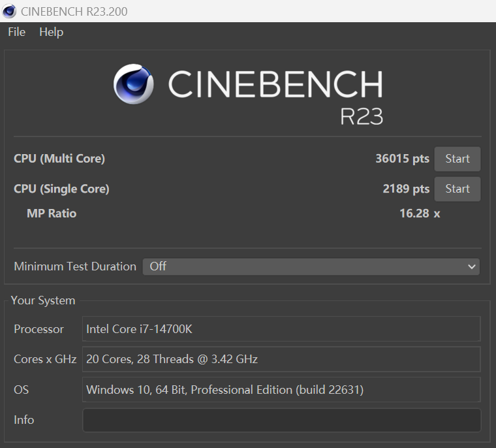This screenshot has height=448, width=496.
Task: Click the CPU (Single Core) label
Action: pyautogui.click(x=61, y=189)
